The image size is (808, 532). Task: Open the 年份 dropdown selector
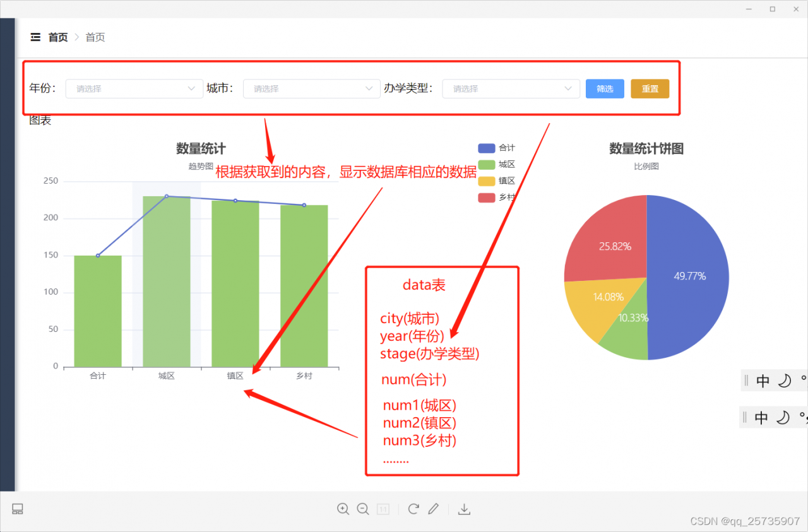pyautogui.click(x=134, y=89)
